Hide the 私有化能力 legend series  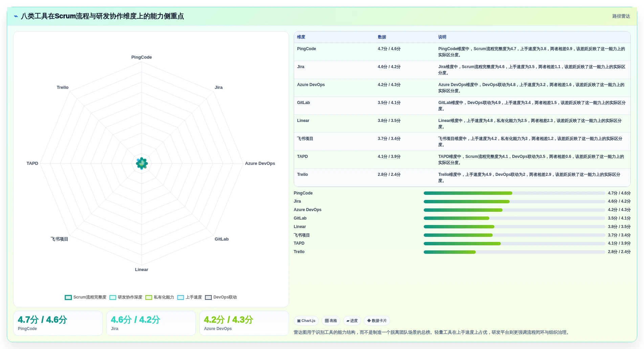click(160, 297)
